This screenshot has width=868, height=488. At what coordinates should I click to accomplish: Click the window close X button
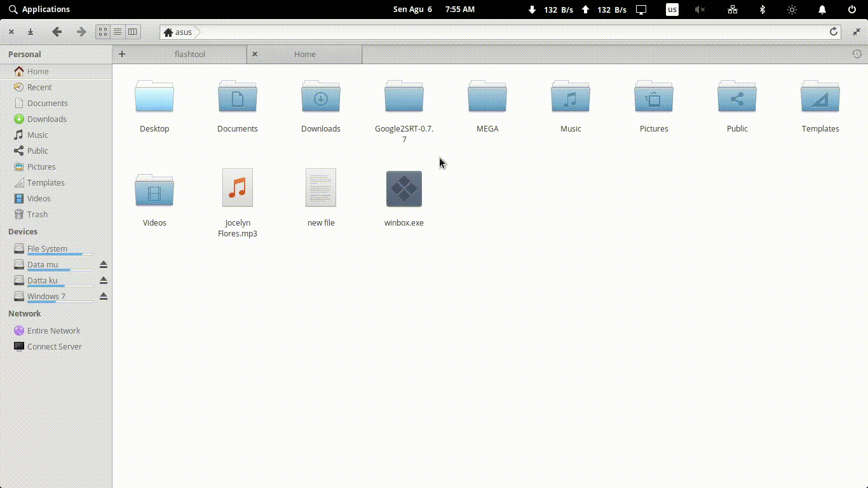[11, 32]
